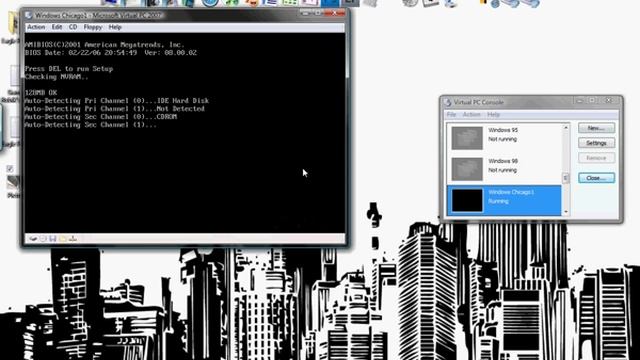Open the Action menu in Windows Chicago1 window
The height and width of the screenshot is (360, 640).
pos(36,27)
